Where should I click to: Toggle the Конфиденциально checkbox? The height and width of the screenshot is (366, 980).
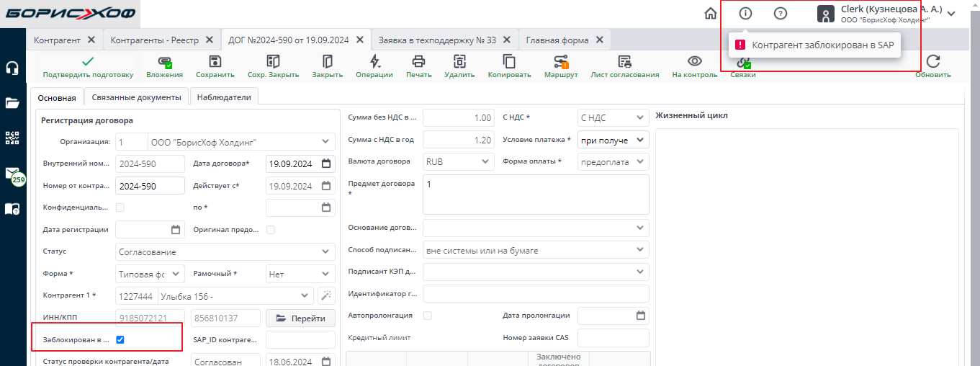tap(121, 207)
